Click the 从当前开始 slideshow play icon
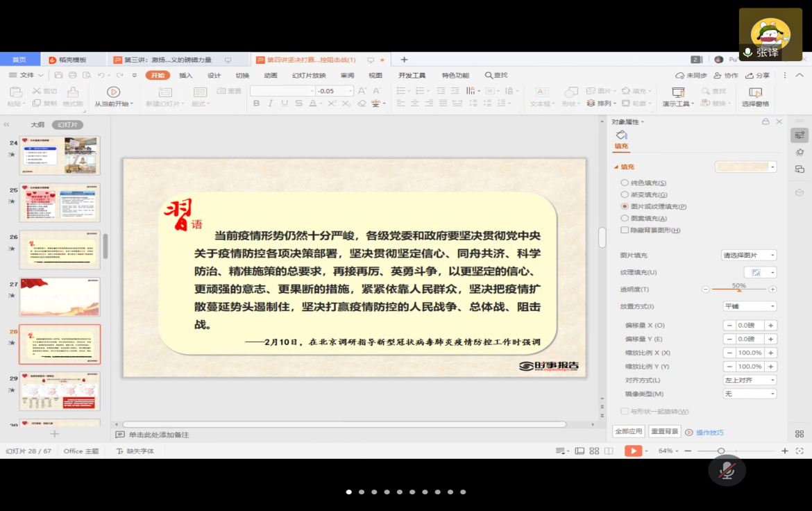Screen dimensions: 812x511 (x=113, y=92)
